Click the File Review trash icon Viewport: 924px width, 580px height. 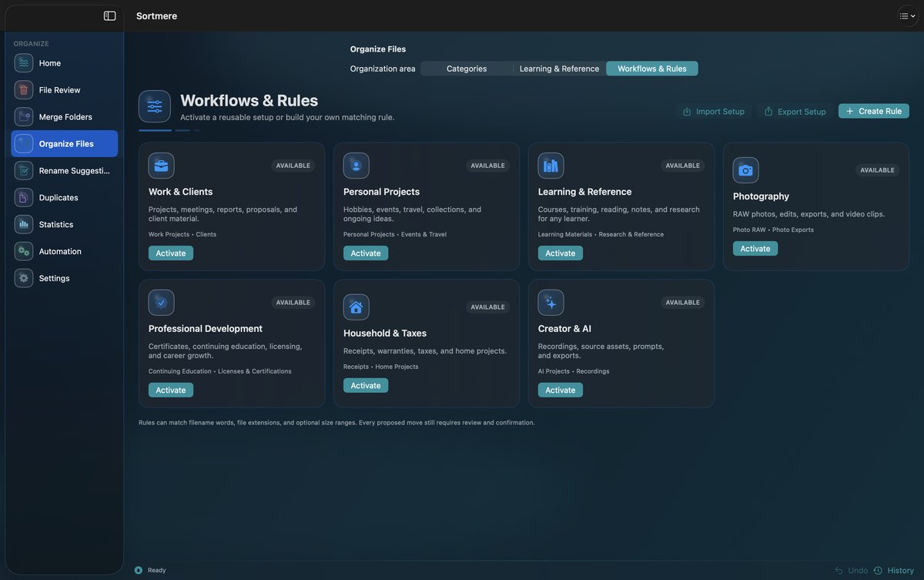(x=24, y=90)
